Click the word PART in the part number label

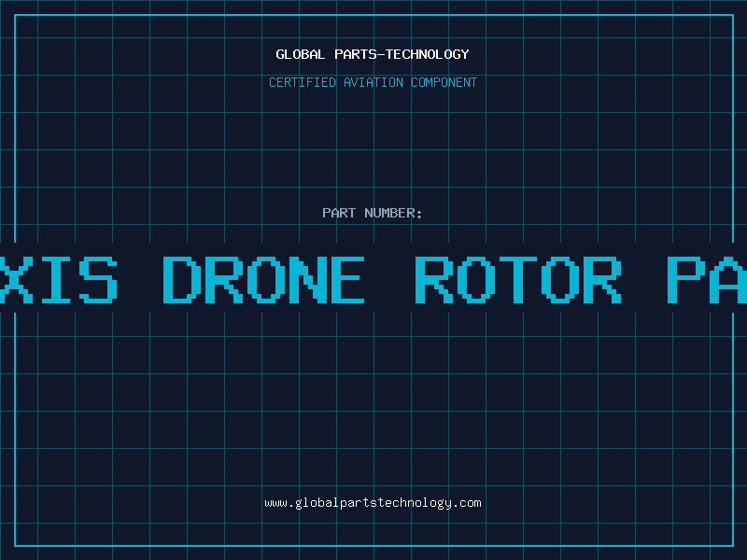339,213
